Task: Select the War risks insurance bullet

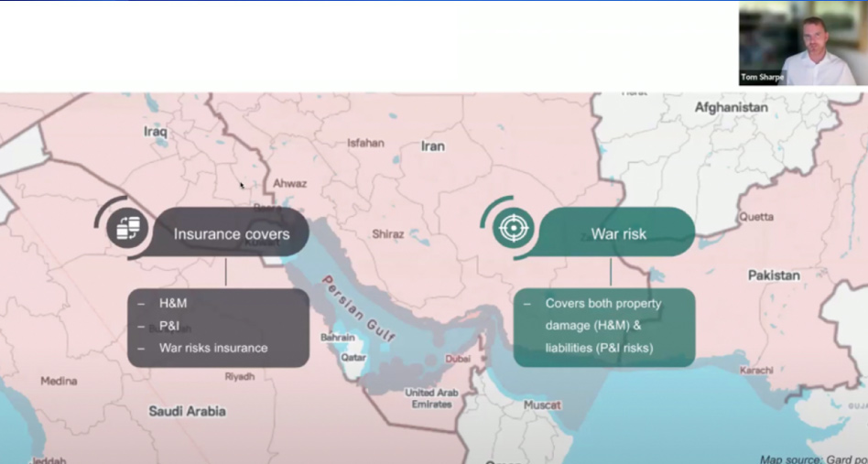Action: click(x=213, y=348)
